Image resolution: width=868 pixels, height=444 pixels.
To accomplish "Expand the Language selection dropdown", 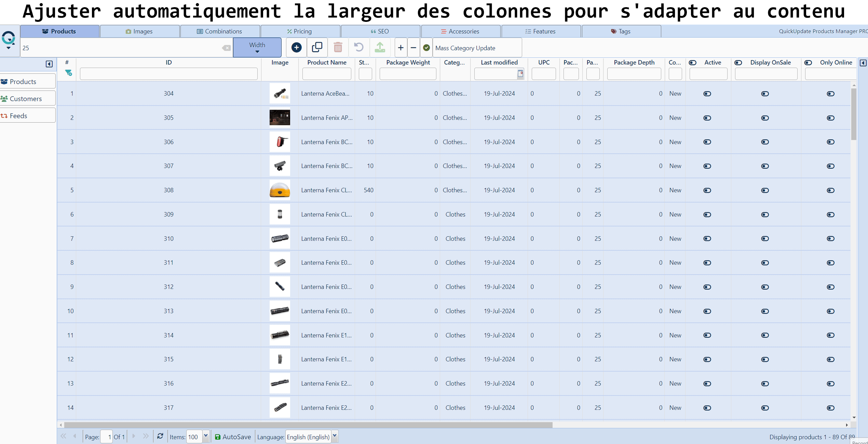I will pos(334,436).
